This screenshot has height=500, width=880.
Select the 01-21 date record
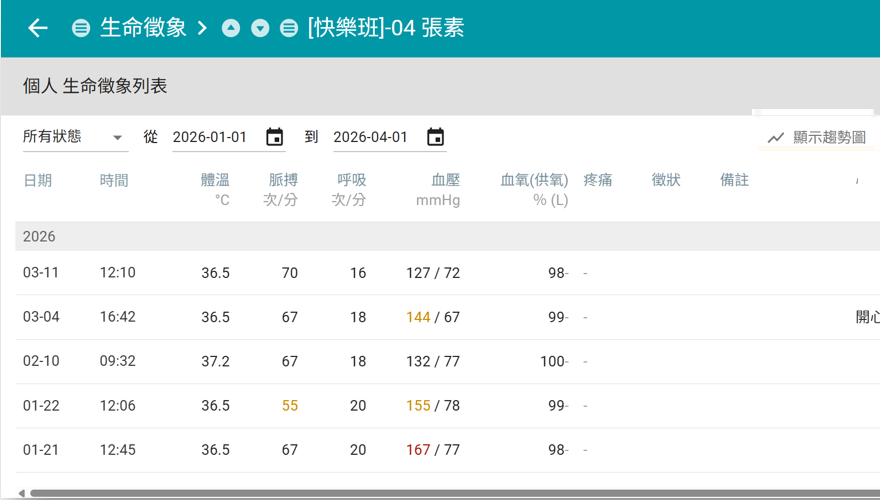(x=41, y=449)
